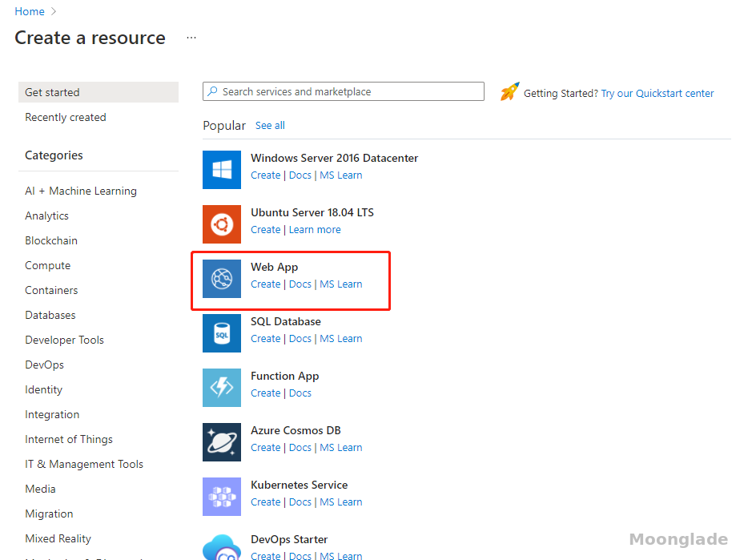Click Create under Ubuntu Server 18.04 LTS

point(265,229)
